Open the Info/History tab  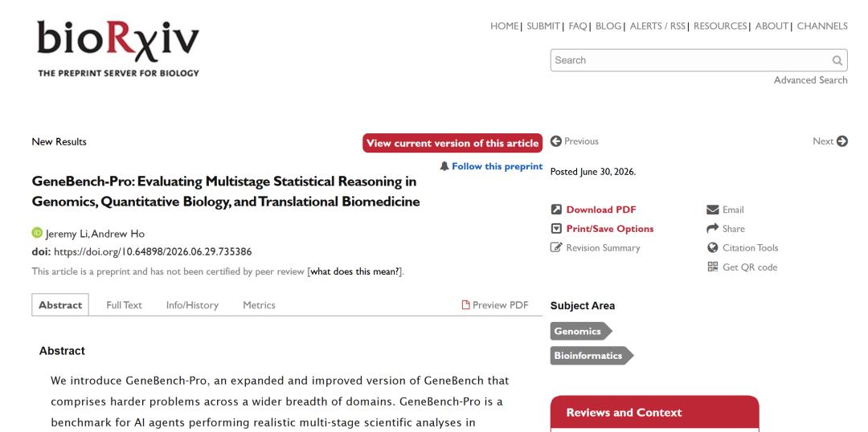tap(192, 305)
